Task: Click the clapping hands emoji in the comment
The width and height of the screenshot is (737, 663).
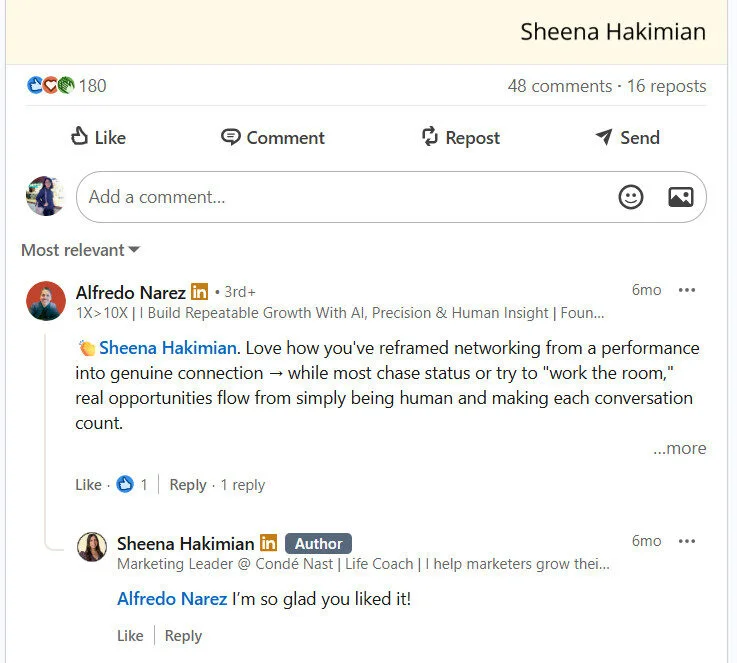Action: pos(86,348)
